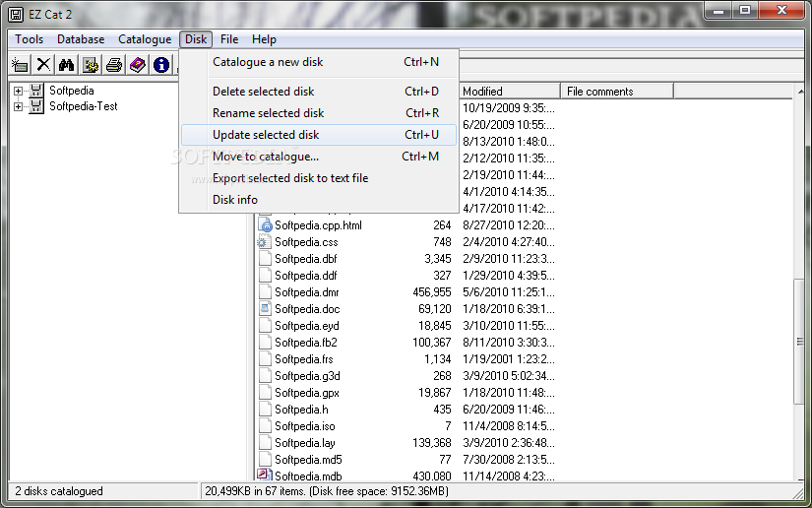Select the Softpedia-Test tree item
The width and height of the screenshot is (812, 508).
tap(84, 106)
